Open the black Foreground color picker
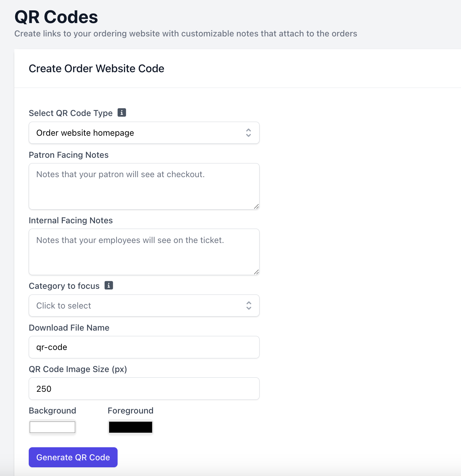This screenshot has height=476, width=461. pos(131,427)
